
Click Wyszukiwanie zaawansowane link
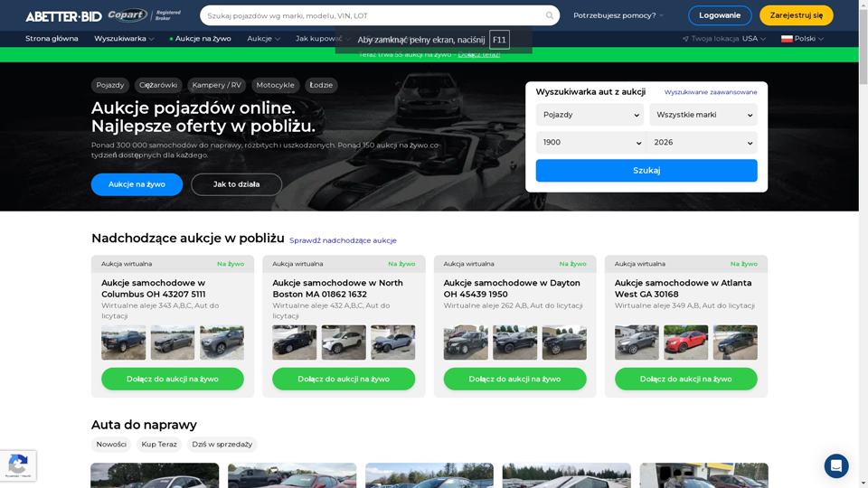pos(710,92)
